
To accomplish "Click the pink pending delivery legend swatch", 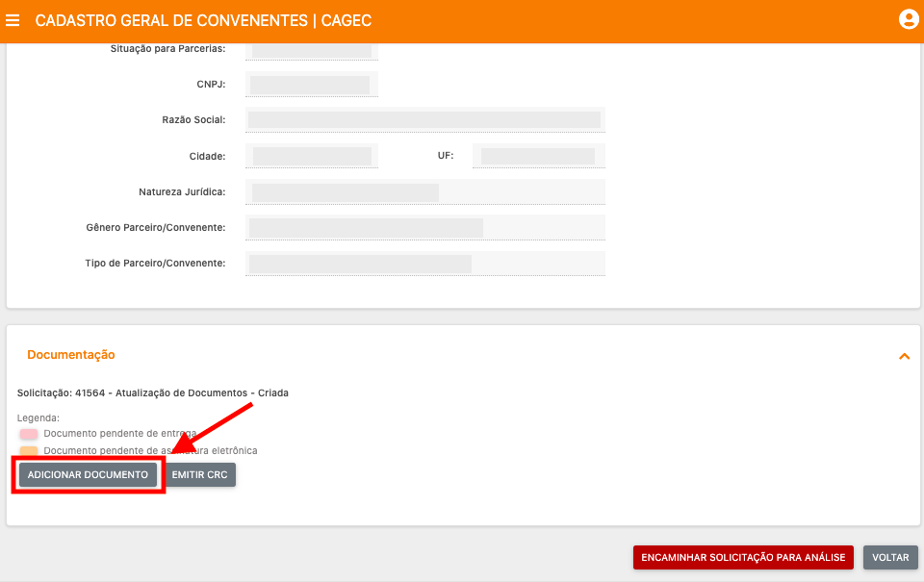I will [29, 434].
